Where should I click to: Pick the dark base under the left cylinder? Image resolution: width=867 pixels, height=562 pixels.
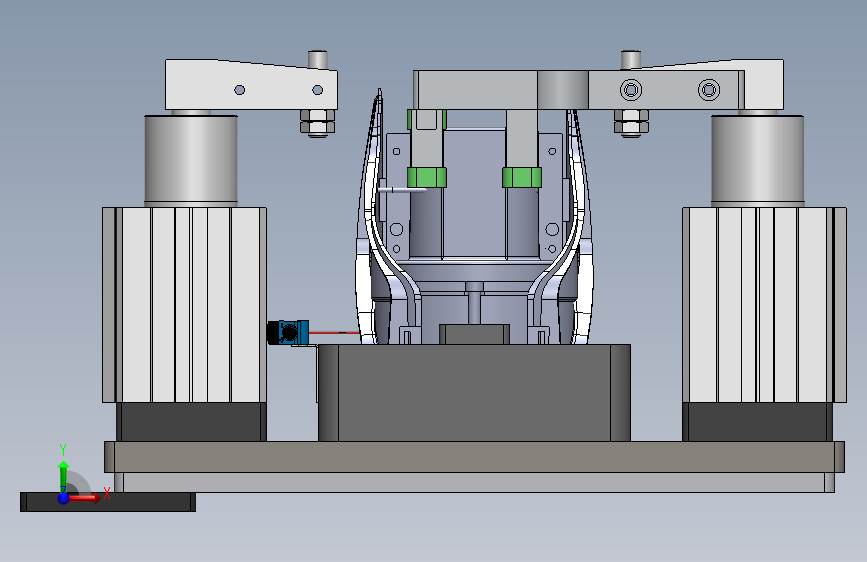[191, 422]
